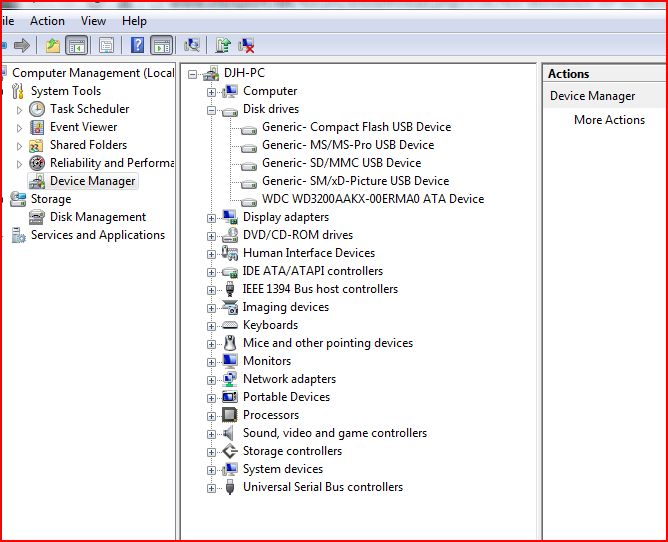
Task: Toggle the Show/Hide Action Pane button
Action: pyautogui.click(x=161, y=45)
